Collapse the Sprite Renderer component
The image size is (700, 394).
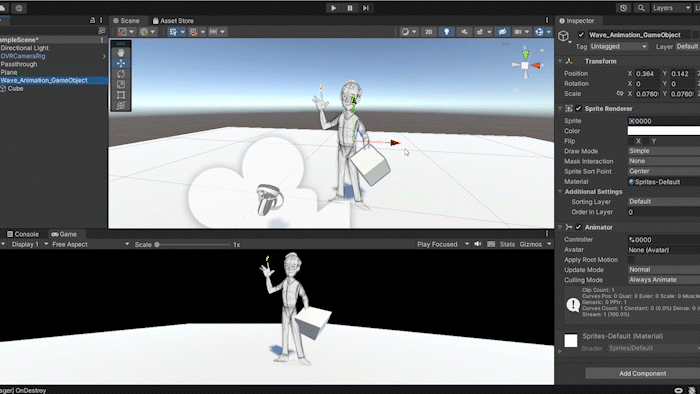point(560,108)
